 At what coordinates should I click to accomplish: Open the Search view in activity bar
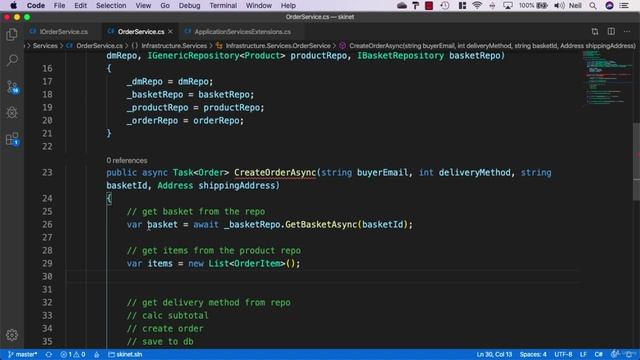[12, 60]
